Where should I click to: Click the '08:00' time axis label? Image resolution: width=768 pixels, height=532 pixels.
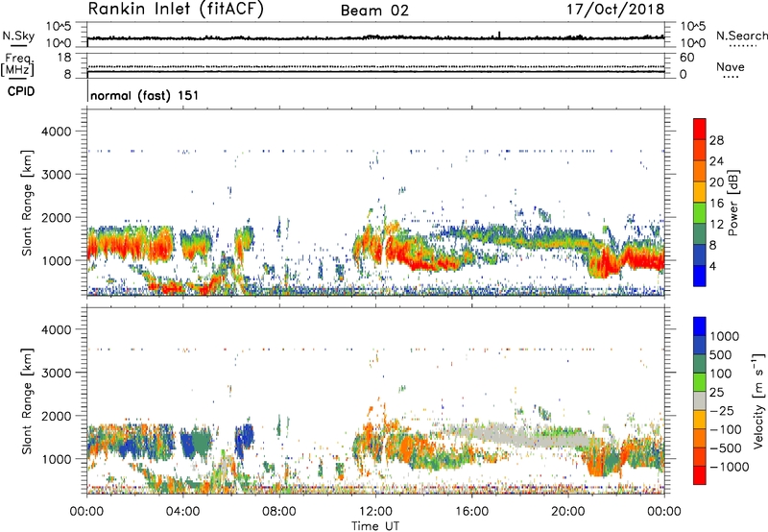(x=279, y=512)
